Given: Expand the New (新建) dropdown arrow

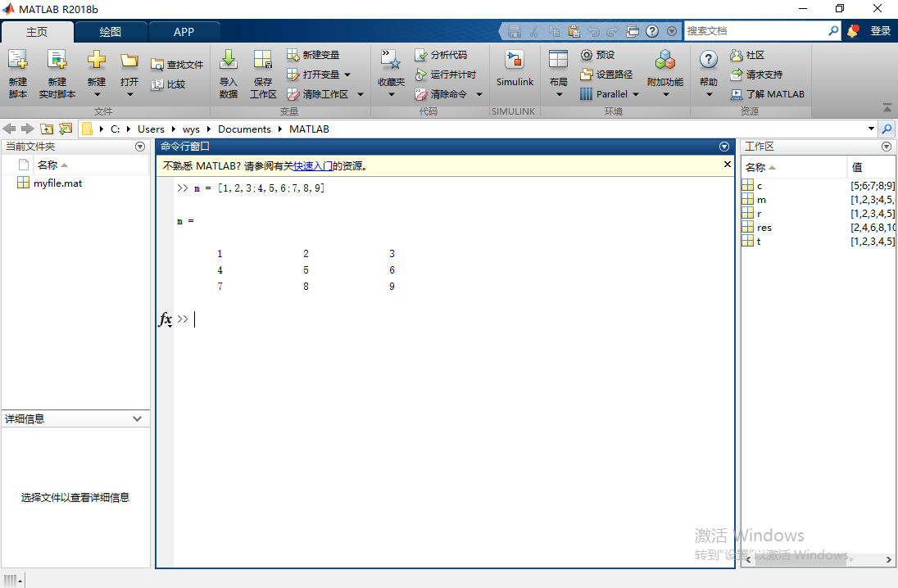Looking at the screenshot, I should [x=97, y=94].
